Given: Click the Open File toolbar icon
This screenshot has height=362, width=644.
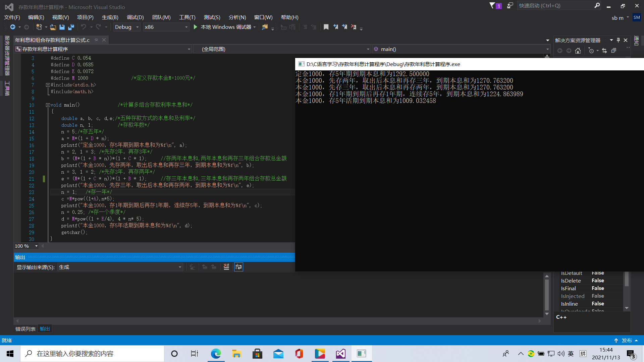Looking at the screenshot, I should pos(53,27).
